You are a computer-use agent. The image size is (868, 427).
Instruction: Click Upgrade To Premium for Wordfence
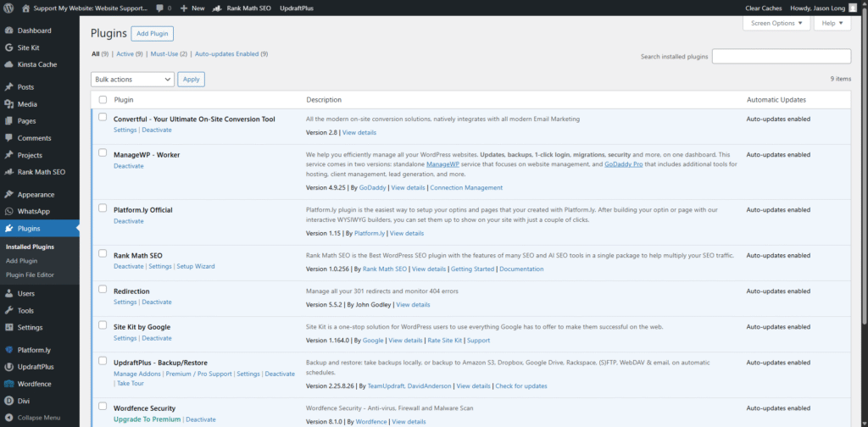coord(147,419)
